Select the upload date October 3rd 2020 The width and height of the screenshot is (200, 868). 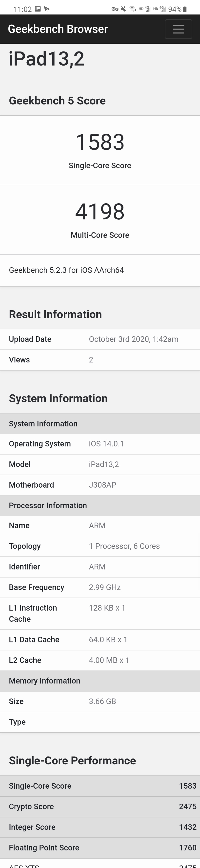point(134,339)
